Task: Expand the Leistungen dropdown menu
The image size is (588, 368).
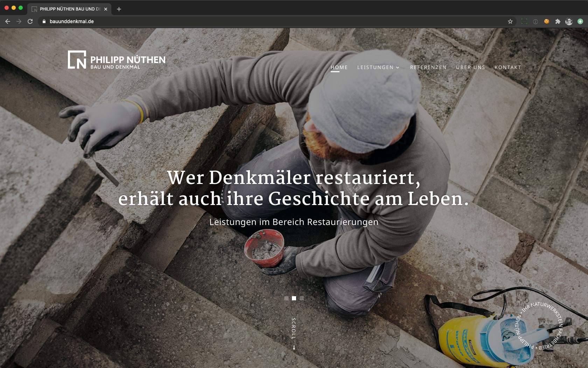Action: click(378, 67)
